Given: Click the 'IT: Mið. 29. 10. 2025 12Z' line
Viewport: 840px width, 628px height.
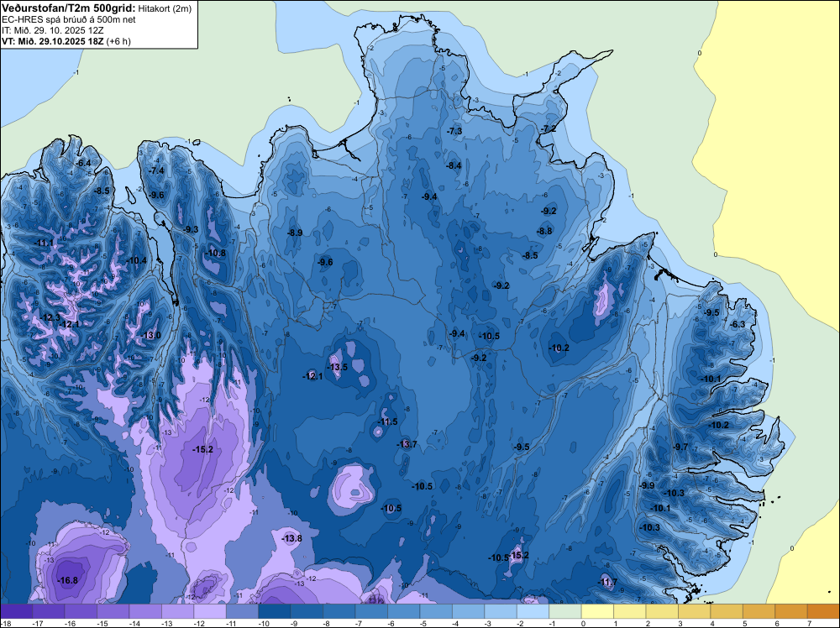Looking at the screenshot, I should tap(52, 30).
